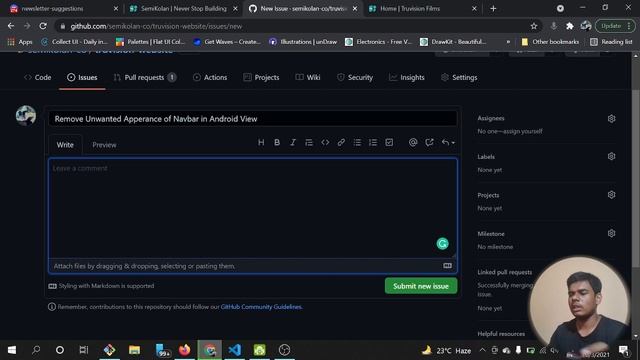
Task: Toggle bold text formatting
Action: [277, 142]
